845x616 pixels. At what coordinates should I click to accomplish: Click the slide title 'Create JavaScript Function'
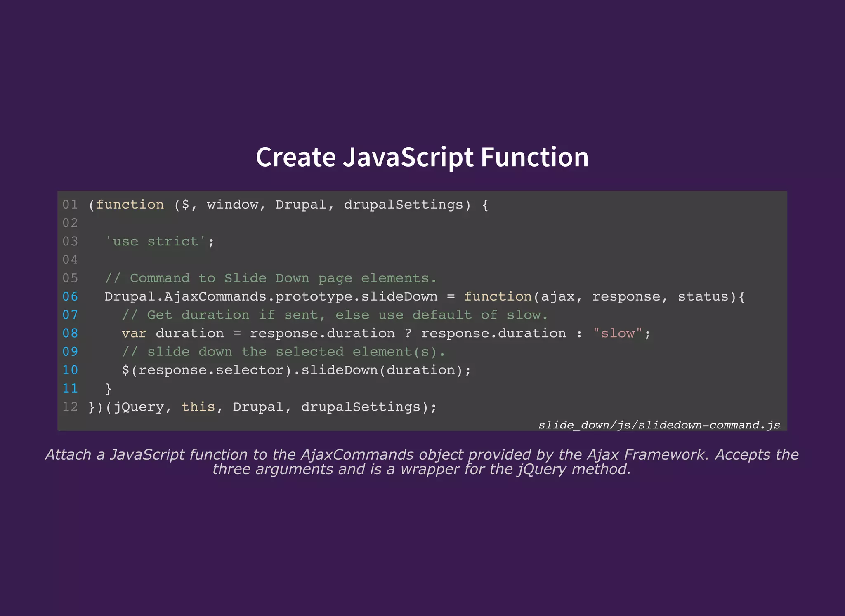422,157
